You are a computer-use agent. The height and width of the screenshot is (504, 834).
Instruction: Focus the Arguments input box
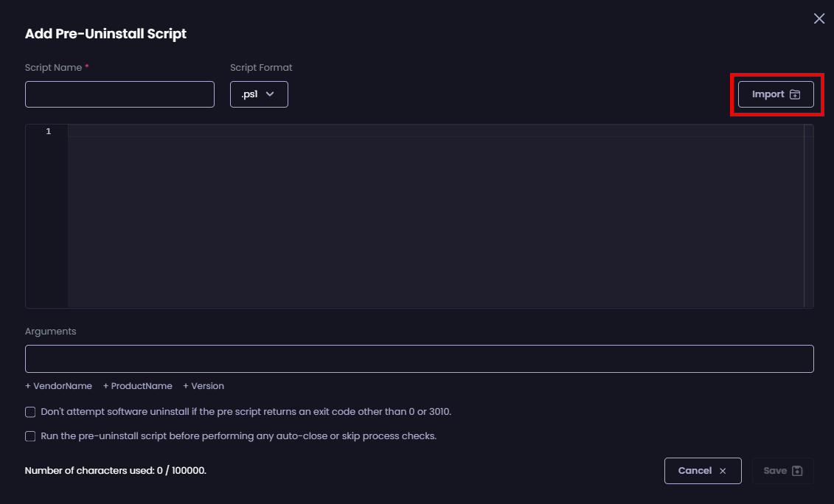[x=420, y=359]
